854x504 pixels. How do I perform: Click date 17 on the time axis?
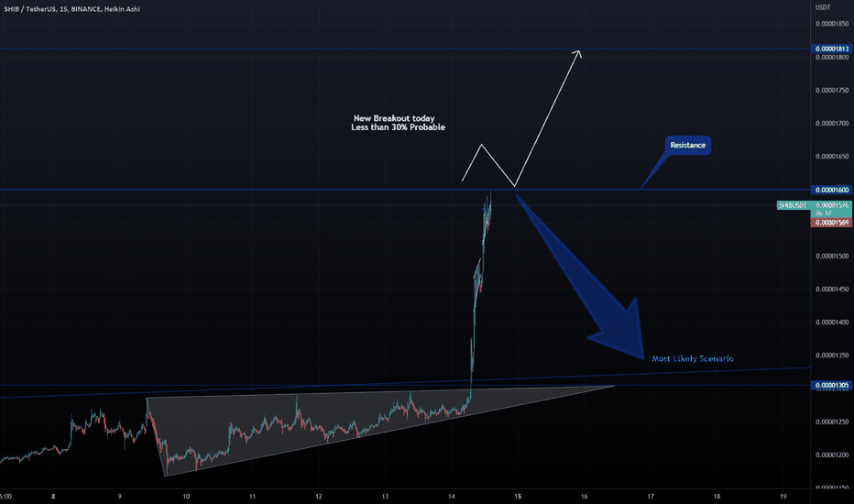click(651, 497)
